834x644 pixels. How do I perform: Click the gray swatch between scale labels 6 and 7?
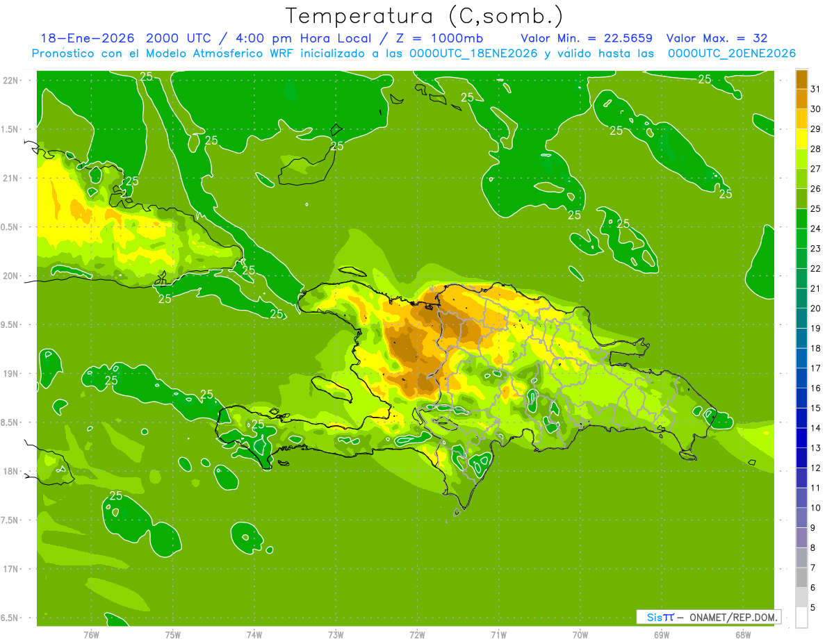click(x=801, y=577)
